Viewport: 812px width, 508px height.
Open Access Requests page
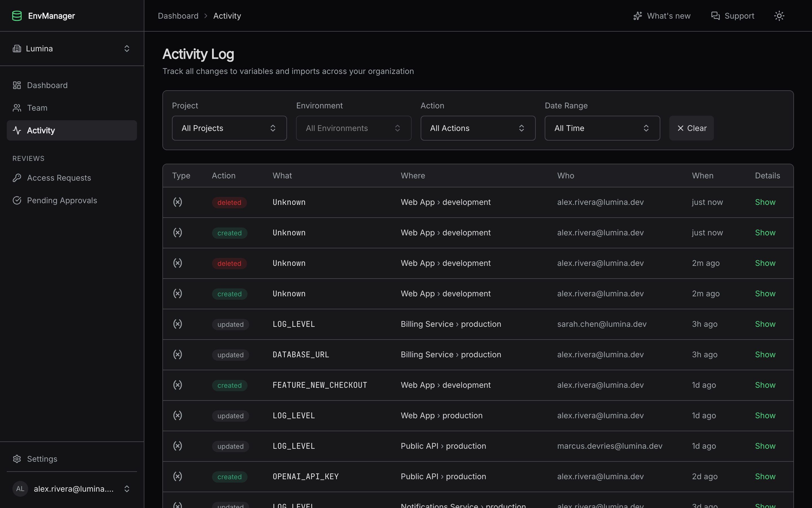point(72,178)
